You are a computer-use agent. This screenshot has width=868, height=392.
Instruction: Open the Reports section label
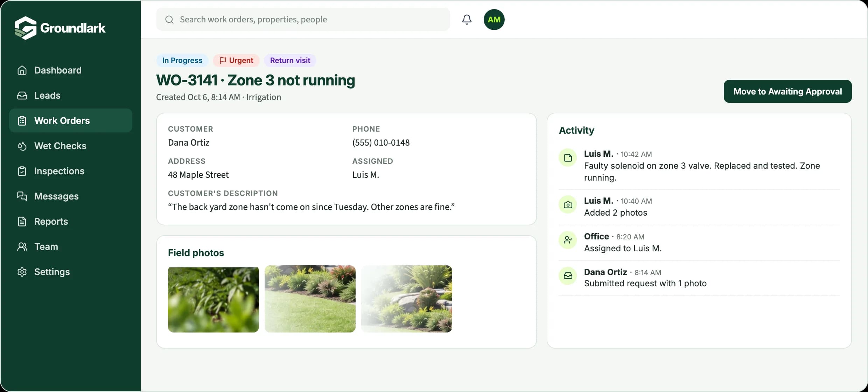51,222
